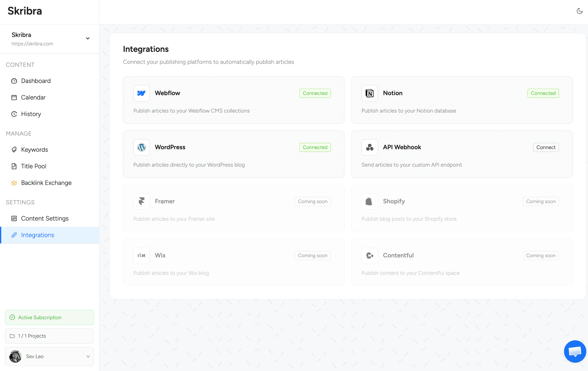
Task: Click the WordPress logo icon
Action: (x=141, y=147)
